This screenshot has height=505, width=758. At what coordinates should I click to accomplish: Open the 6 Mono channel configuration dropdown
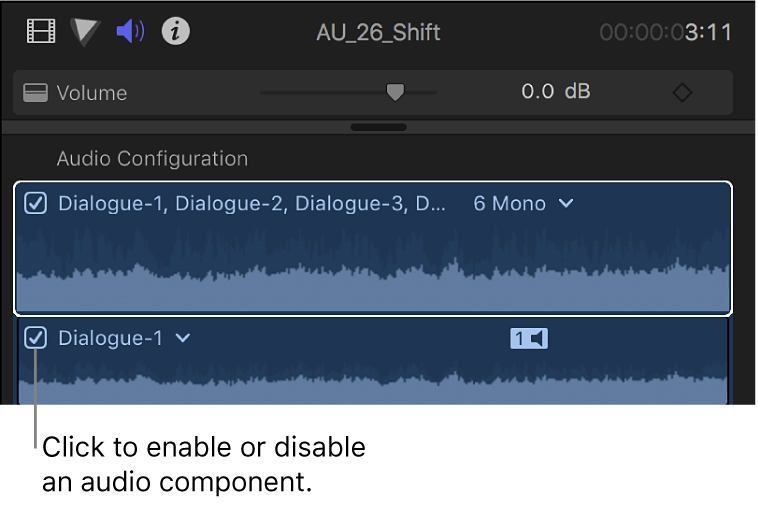[523, 204]
